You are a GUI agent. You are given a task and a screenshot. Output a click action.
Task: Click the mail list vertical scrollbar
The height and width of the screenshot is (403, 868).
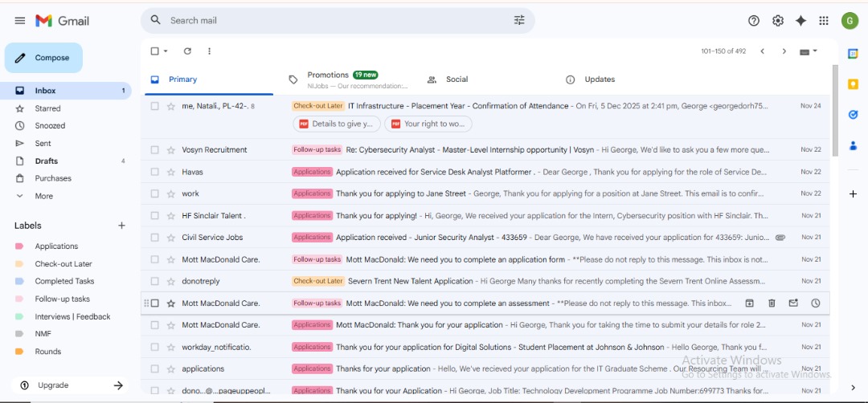click(x=835, y=111)
